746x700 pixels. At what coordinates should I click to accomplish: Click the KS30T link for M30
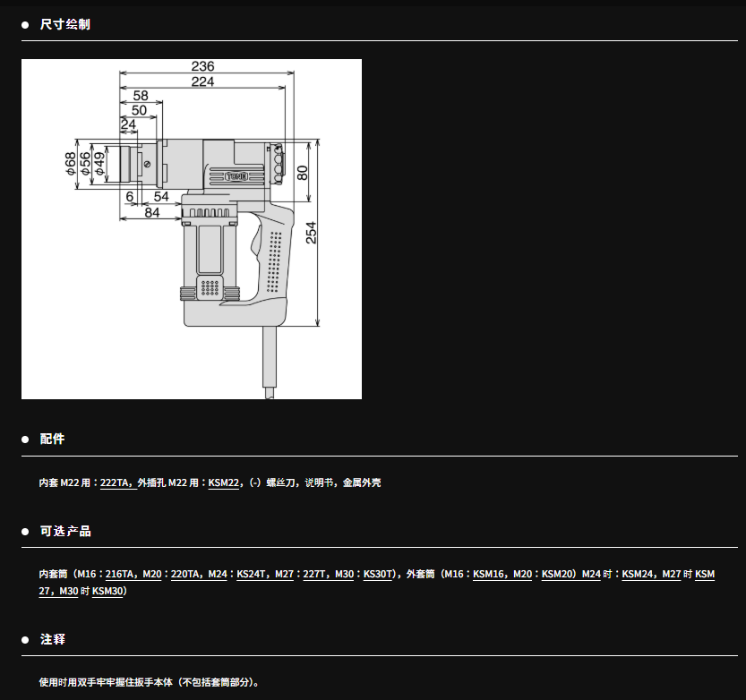coord(377,574)
